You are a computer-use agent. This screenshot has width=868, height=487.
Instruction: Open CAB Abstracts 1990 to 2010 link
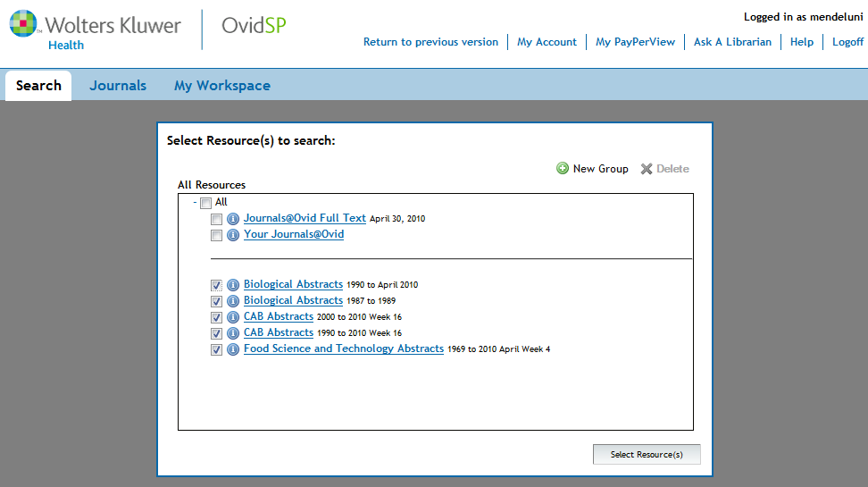[279, 332]
